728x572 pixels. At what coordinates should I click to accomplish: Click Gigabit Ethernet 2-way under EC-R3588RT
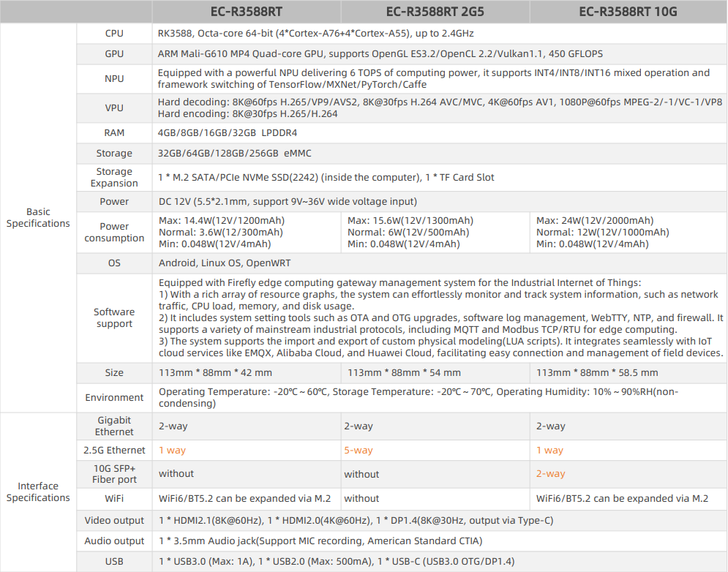pyautogui.click(x=173, y=426)
